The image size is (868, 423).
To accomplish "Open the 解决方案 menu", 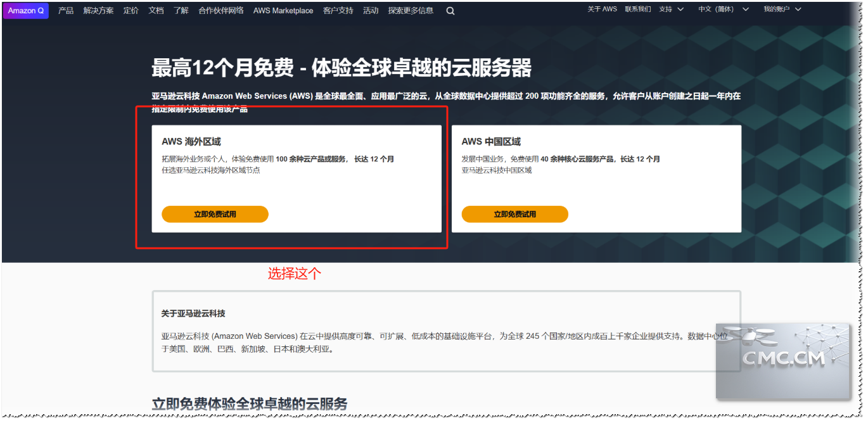I will click(x=98, y=11).
